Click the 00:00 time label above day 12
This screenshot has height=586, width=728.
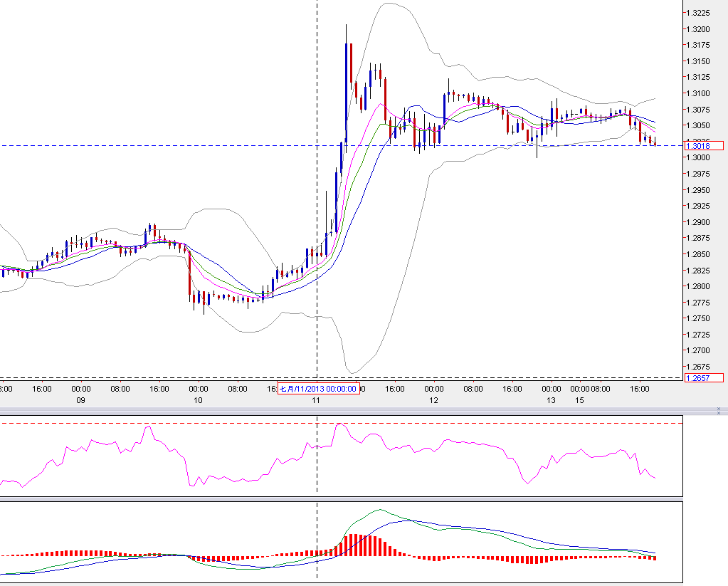coord(433,389)
